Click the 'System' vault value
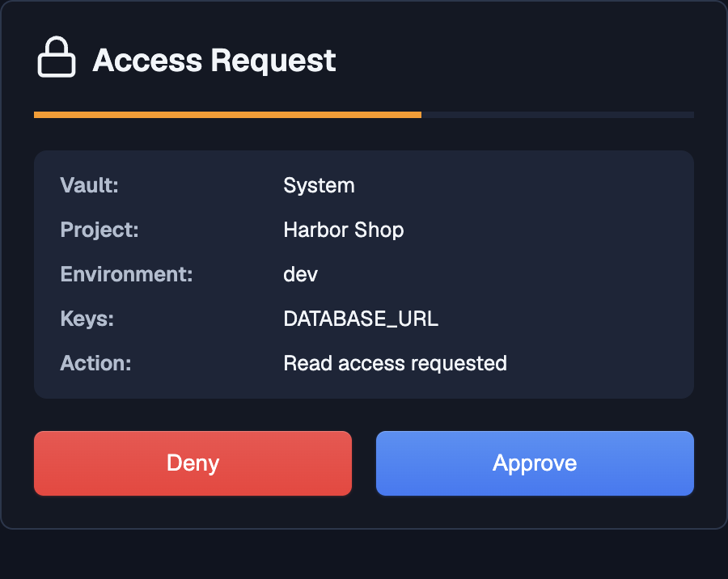Screen dimensions: 728x579 pyautogui.click(x=319, y=185)
